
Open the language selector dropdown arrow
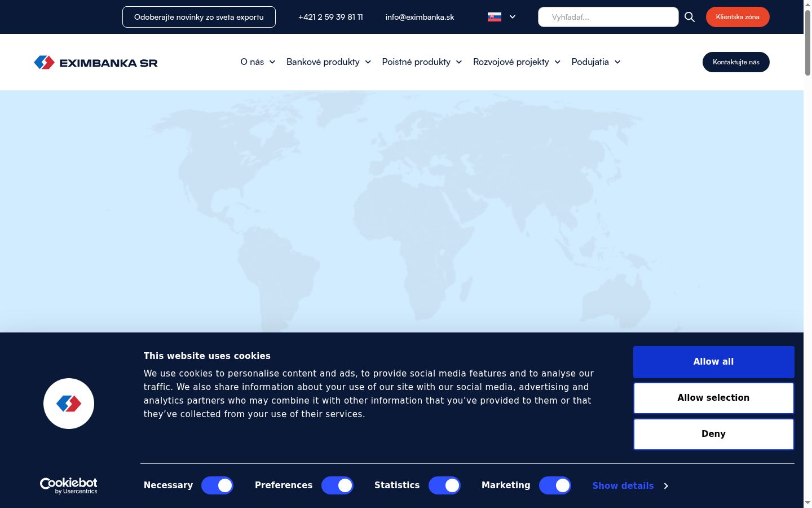pos(513,17)
